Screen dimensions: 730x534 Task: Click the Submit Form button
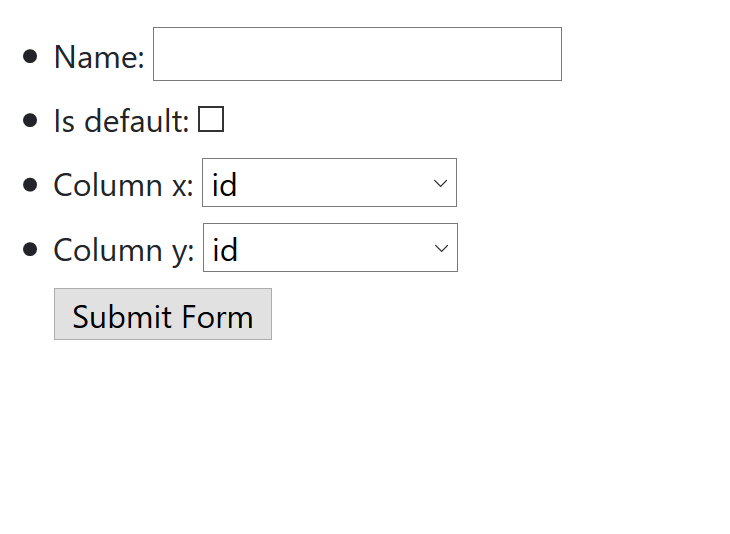[x=163, y=315]
